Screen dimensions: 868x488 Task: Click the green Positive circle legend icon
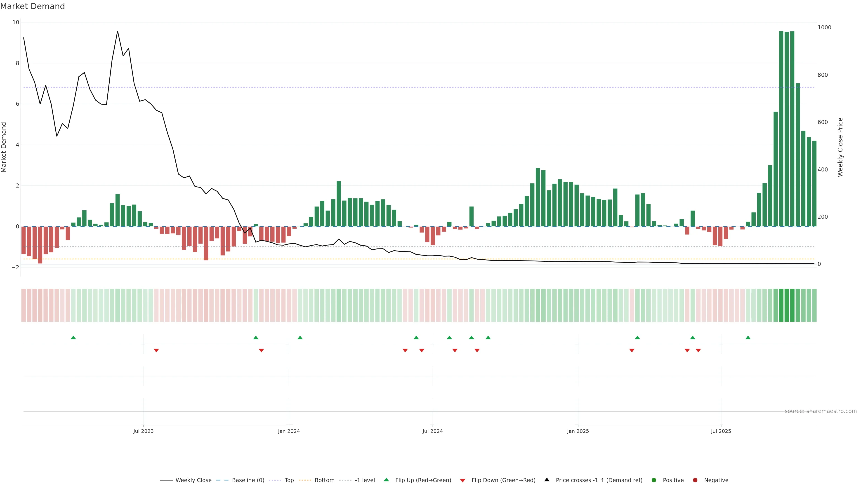point(654,480)
